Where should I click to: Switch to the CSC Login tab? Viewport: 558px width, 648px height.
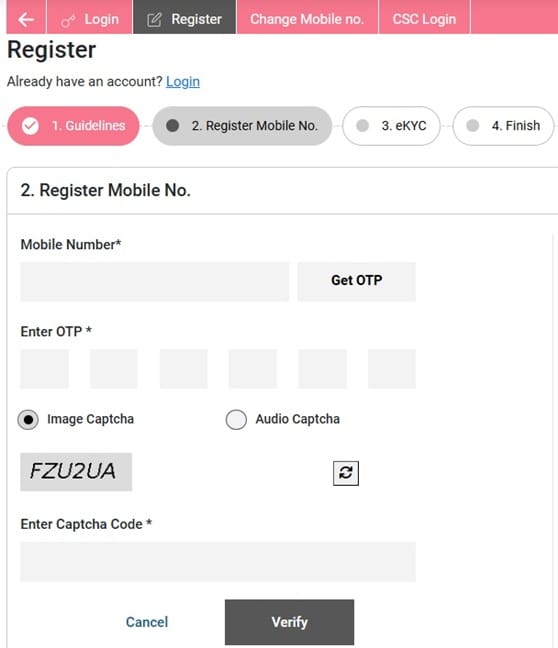tap(424, 19)
